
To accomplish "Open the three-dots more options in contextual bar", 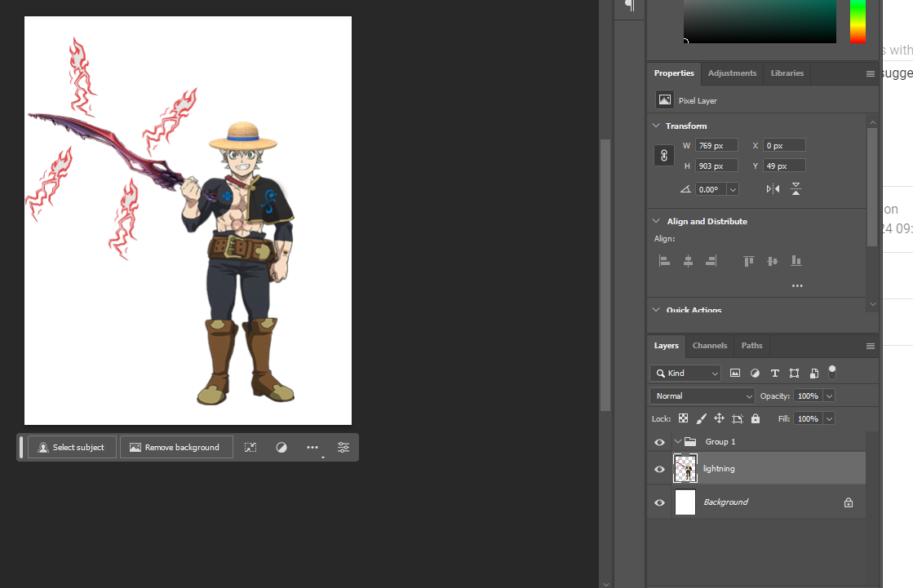I will 312,447.
